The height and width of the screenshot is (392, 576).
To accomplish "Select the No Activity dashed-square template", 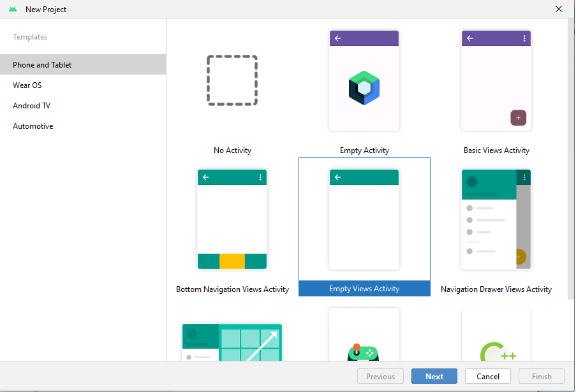I will click(x=232, y=80).
